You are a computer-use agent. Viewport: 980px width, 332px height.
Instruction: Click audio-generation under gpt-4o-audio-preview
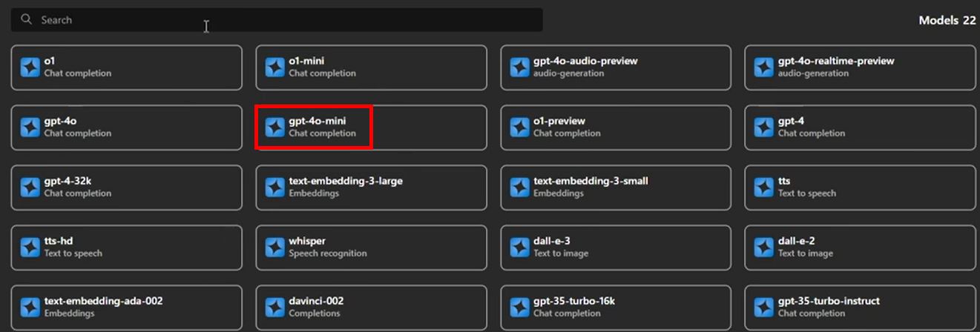568,73
